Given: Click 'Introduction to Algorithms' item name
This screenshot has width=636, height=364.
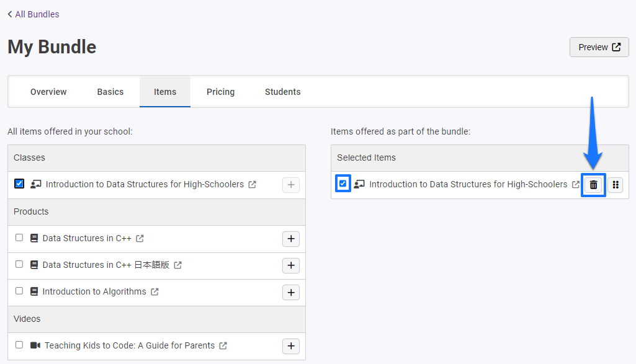Looking at the screenshot, I should click(94, 292).
